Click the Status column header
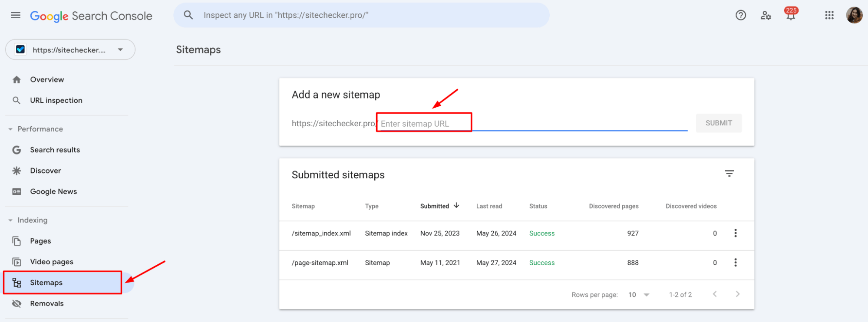Screen dimensions: 868x322 pos(538,206)
